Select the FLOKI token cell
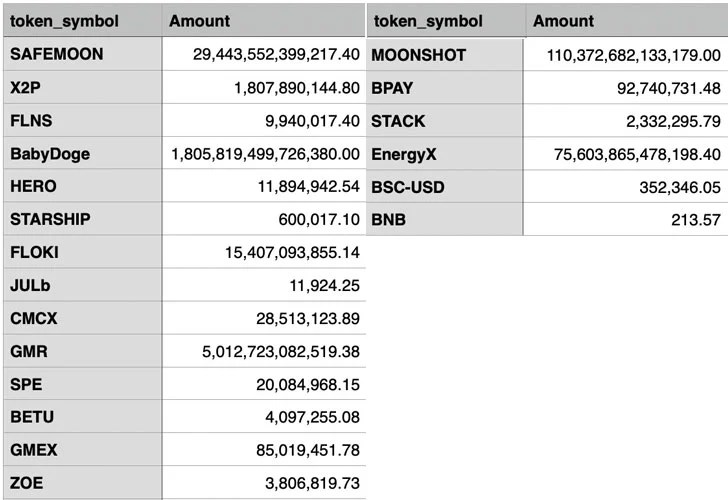This screenshot has width=728, height=500. click(34, 252)
